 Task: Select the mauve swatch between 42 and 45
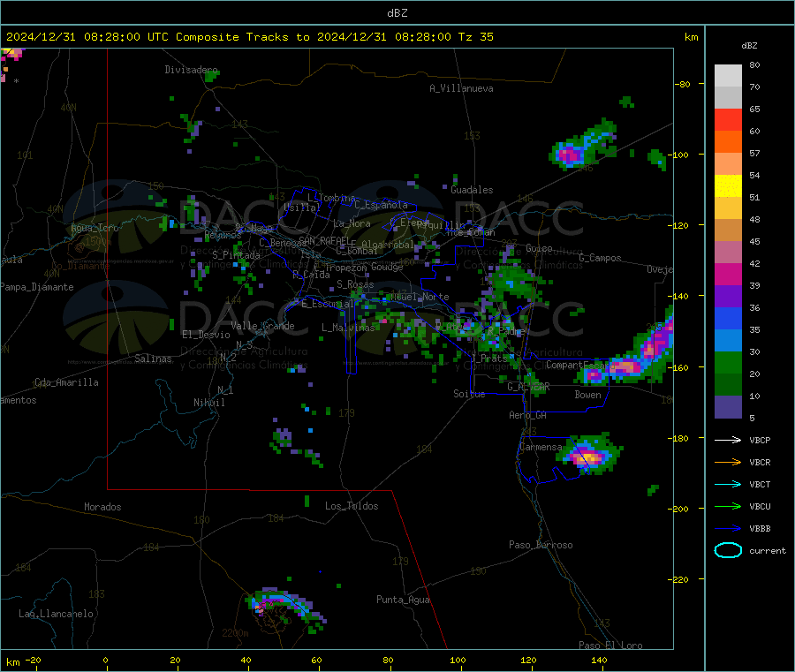[x=728, y=252]
